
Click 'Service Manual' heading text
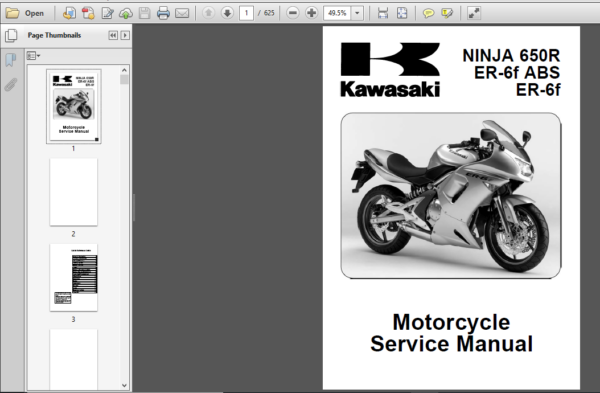[x=452, y=344]
